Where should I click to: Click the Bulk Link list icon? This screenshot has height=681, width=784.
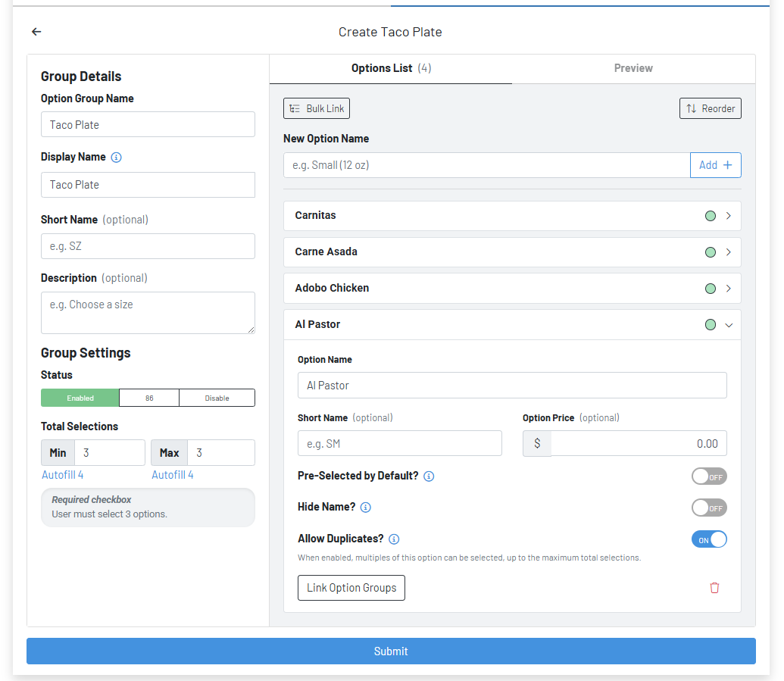(x=298, y=108)
